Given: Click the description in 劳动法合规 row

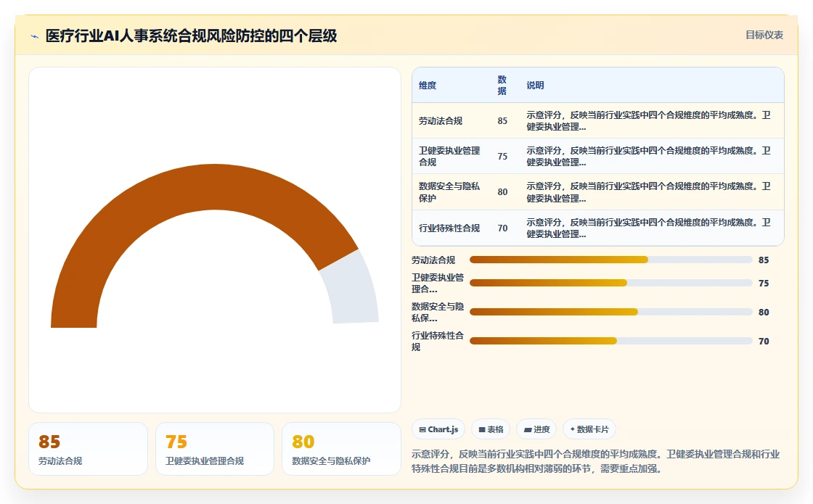Looking at the screenshot, I should coord(649,120).
